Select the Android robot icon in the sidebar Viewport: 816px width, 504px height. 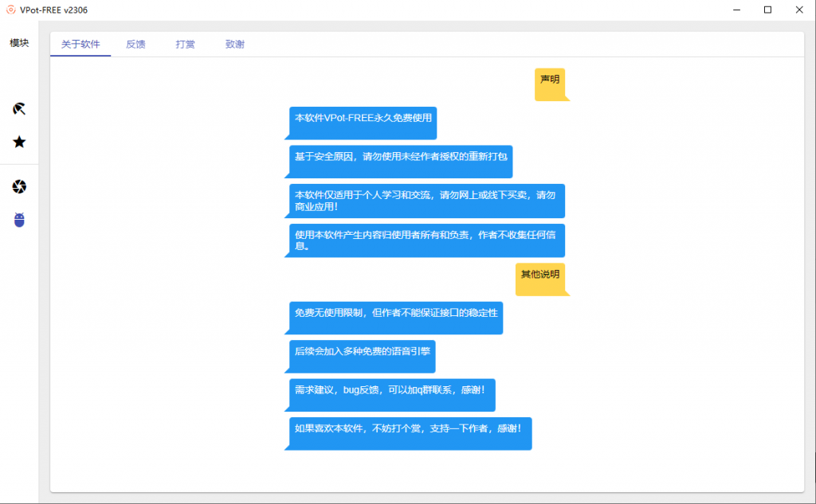click(18, 221)
